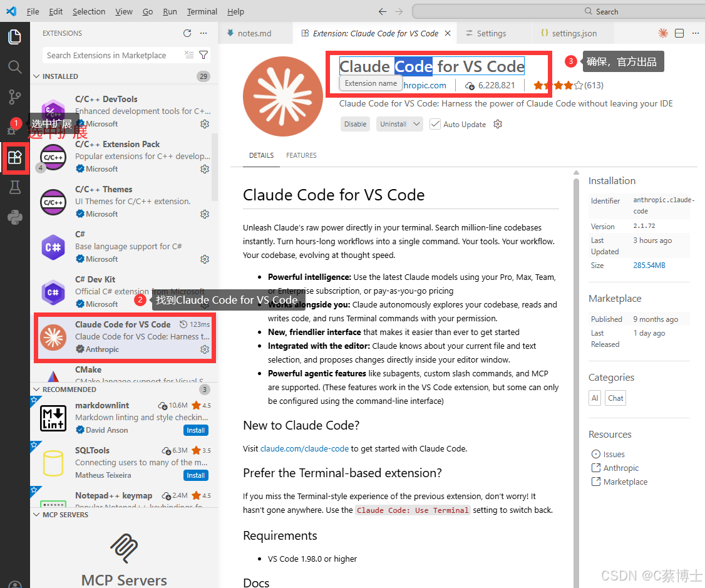The image size is (705, 588).
Task: Open gear settings for C/C++ DevTools
Action: point(205,124)
